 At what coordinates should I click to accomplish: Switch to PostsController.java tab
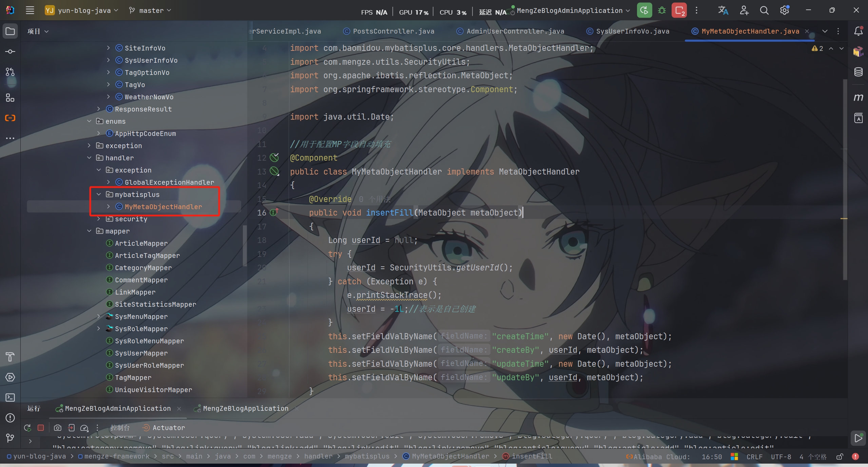393,31
